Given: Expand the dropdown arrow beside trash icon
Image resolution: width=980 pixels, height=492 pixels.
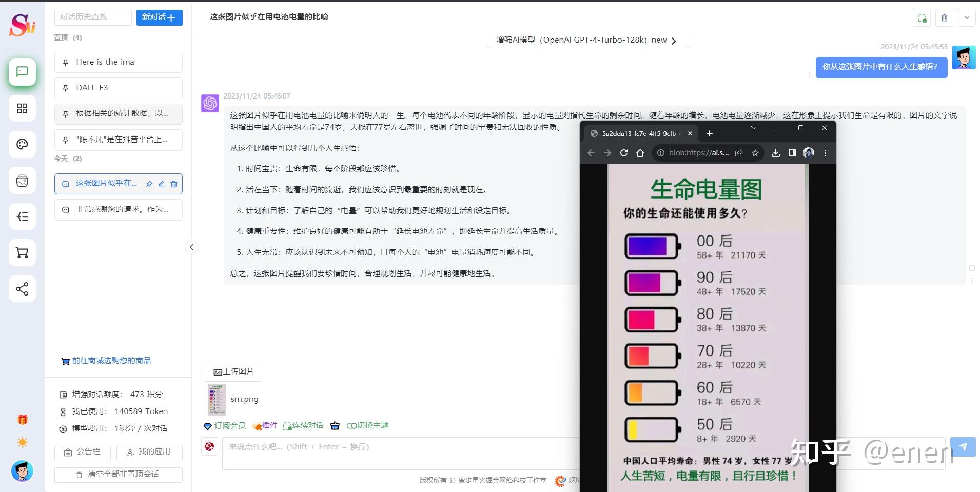Looking at the screenshot, I should [967, 17].
